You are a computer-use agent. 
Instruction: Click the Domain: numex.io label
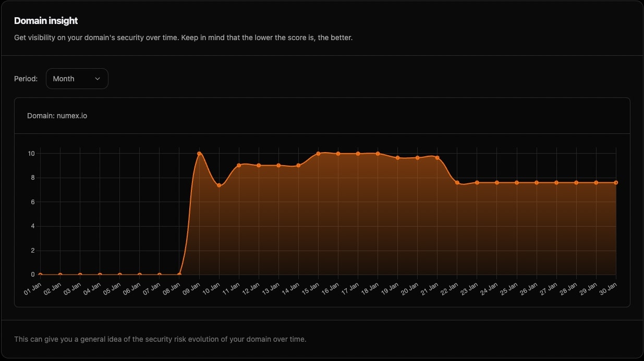tap(57, 116)
